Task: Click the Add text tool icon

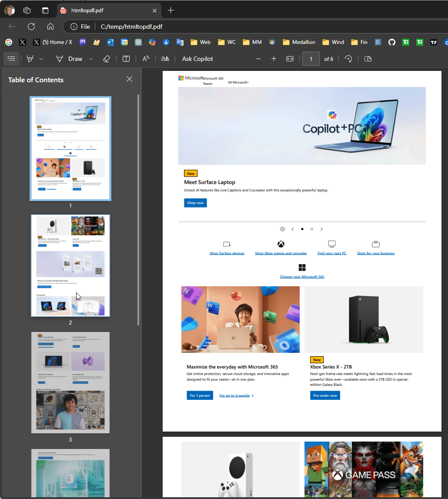Action: click(126, 59)
